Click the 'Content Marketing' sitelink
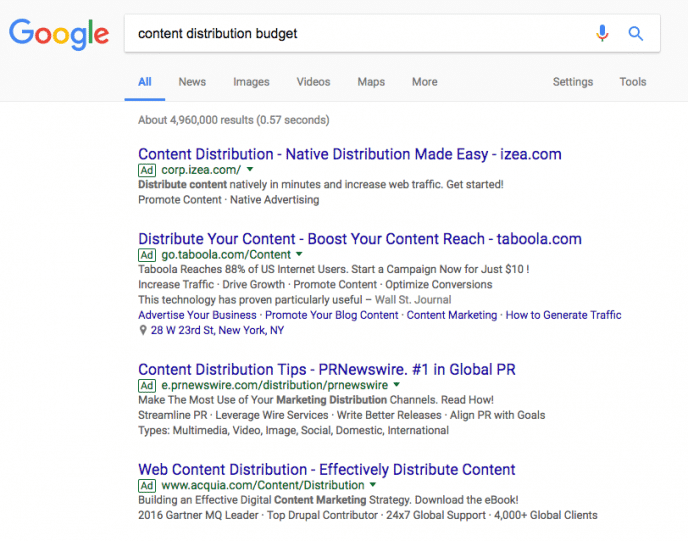Image resolution: width=688 pixels, height=541 pixels. point(452,315)
